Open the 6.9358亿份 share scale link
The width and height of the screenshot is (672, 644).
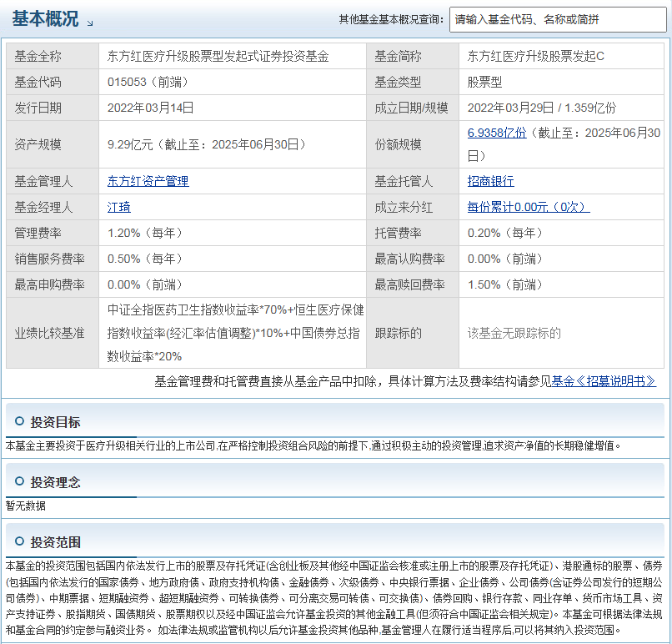pos(497,133)
